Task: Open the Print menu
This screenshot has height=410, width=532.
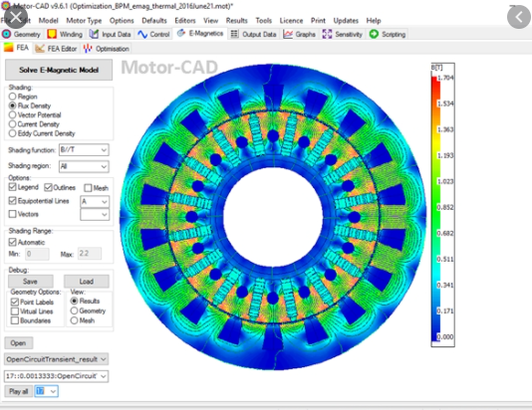Action: tap(318, 21)
